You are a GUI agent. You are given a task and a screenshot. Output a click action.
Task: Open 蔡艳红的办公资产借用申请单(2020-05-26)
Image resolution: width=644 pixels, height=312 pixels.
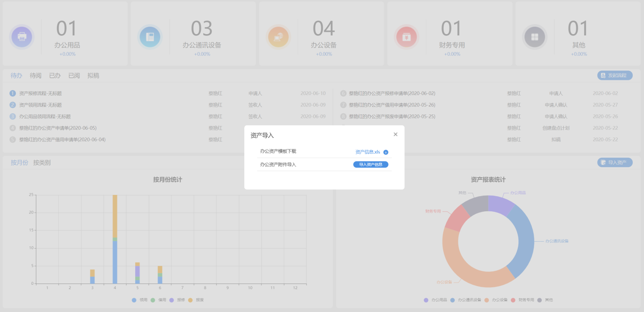392,105
